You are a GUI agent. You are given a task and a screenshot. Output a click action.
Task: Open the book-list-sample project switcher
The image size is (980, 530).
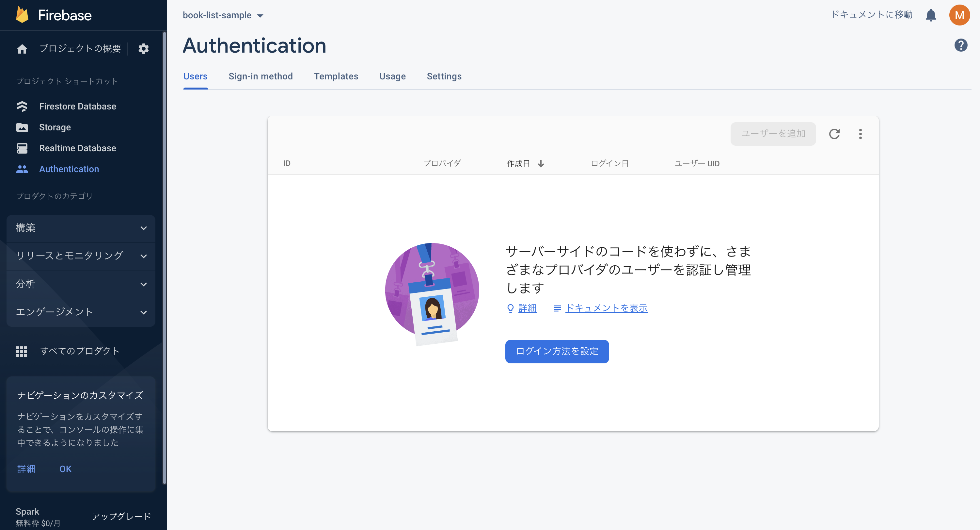[223, 15]
